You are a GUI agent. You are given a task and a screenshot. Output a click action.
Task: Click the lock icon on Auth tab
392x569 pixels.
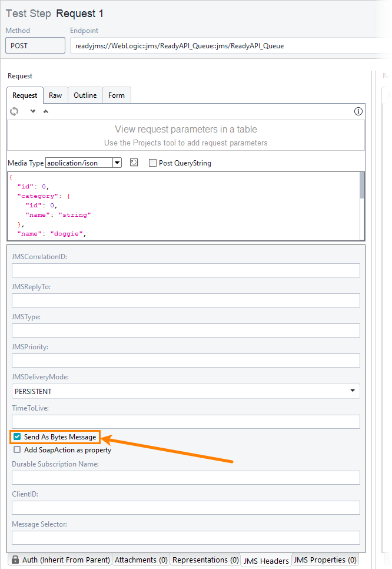point(15,560)
